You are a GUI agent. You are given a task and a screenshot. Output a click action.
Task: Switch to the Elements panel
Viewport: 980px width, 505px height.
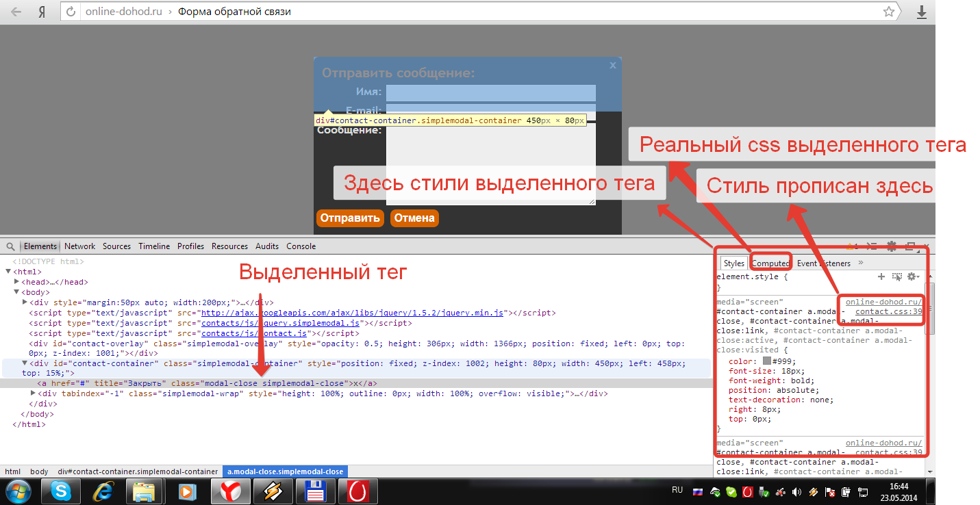click(x=40, y=246)
